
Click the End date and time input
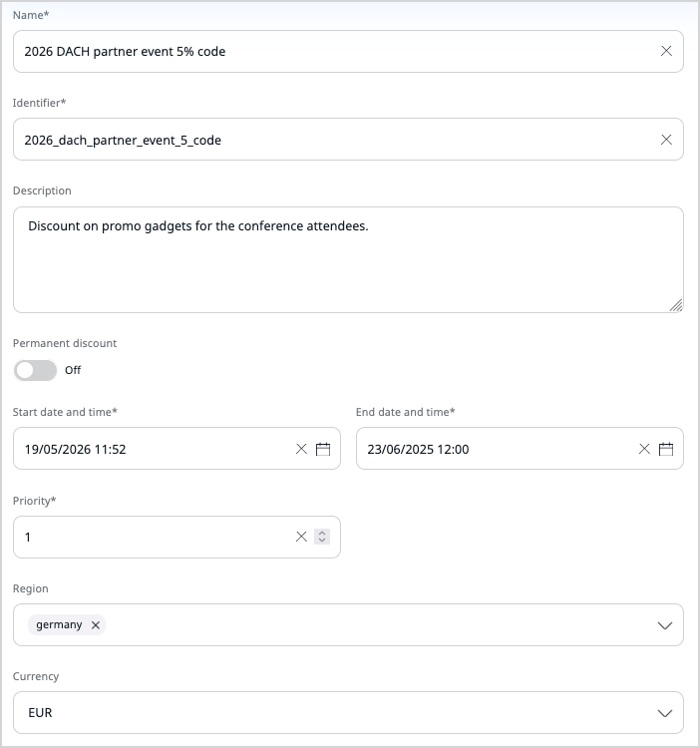click(494, 449)
